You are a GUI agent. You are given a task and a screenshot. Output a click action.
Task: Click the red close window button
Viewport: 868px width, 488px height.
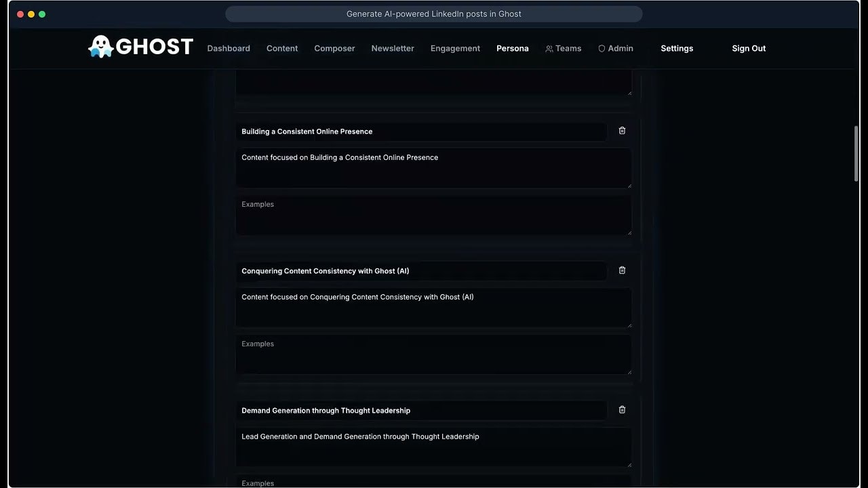pyautogui.click(x=20, y=14)
